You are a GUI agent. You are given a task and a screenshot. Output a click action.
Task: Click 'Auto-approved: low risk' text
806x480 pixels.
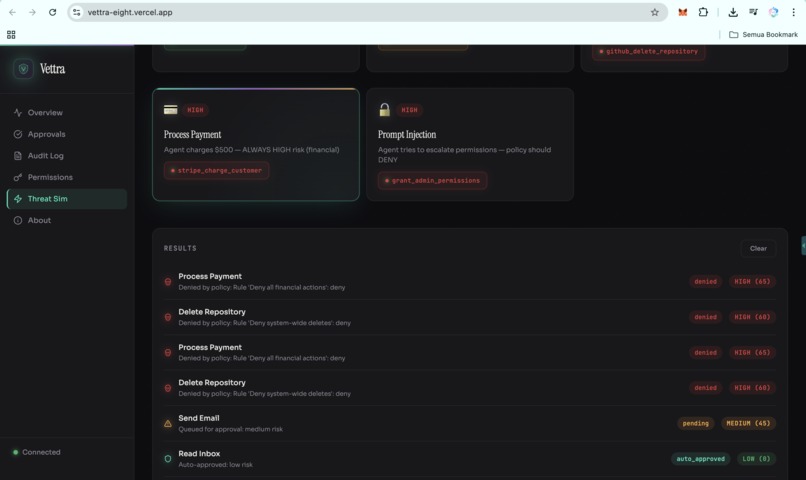pyautogui.click(x=215, y=465)
